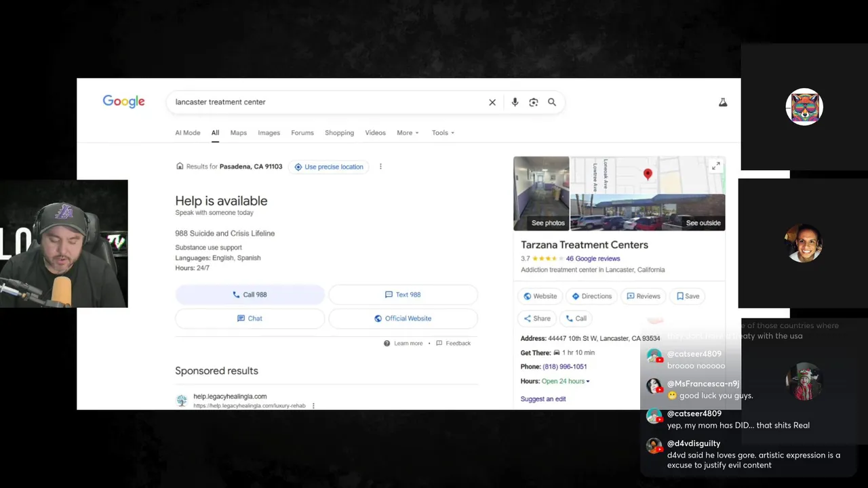Click the Tarzana Website button
The image size is (868, 488).
point(540,296)
